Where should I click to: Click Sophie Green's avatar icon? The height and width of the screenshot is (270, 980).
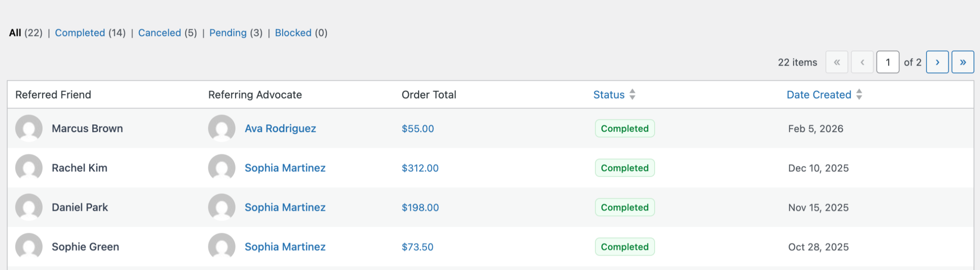tap(29, 247)
